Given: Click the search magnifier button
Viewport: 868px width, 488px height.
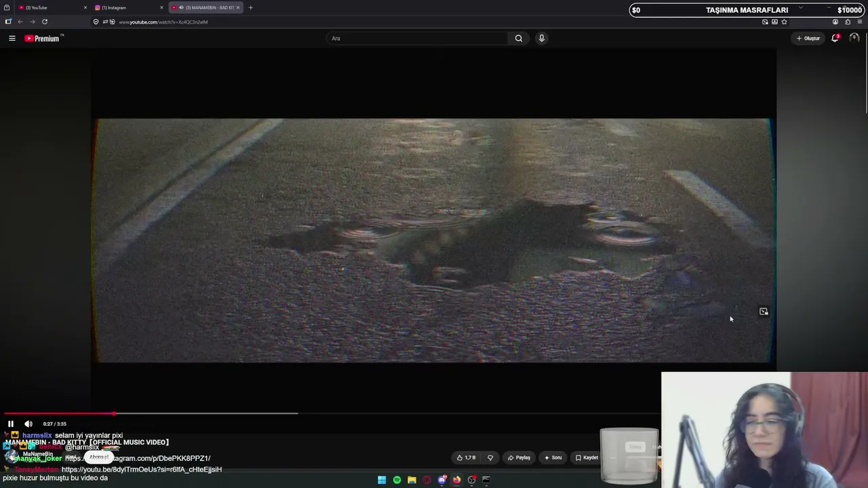Looking at the screenshot, I should pyautogui.click(x=519, y=39).
